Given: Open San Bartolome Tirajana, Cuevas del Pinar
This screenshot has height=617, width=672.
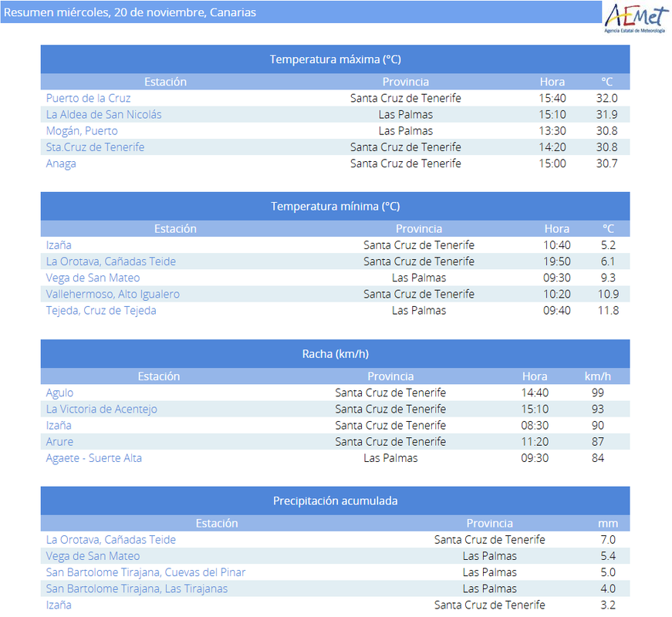Looking at the screenshot, I should (x=146, y=572).
